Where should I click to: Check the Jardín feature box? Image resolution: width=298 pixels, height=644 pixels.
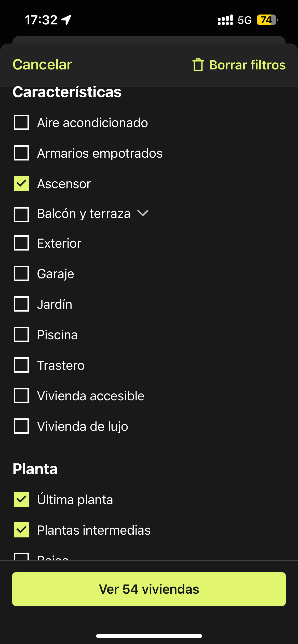[21, 304]
